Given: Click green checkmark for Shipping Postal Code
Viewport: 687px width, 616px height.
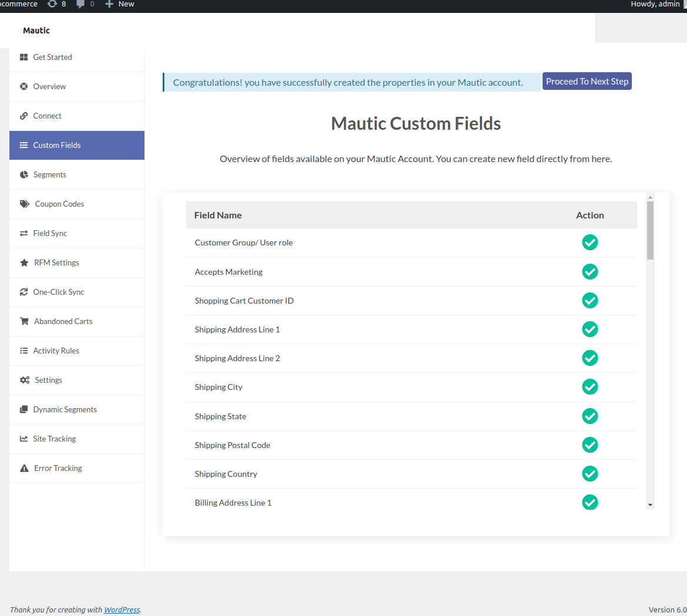Looking at the screenshot, I should point(590,445).
